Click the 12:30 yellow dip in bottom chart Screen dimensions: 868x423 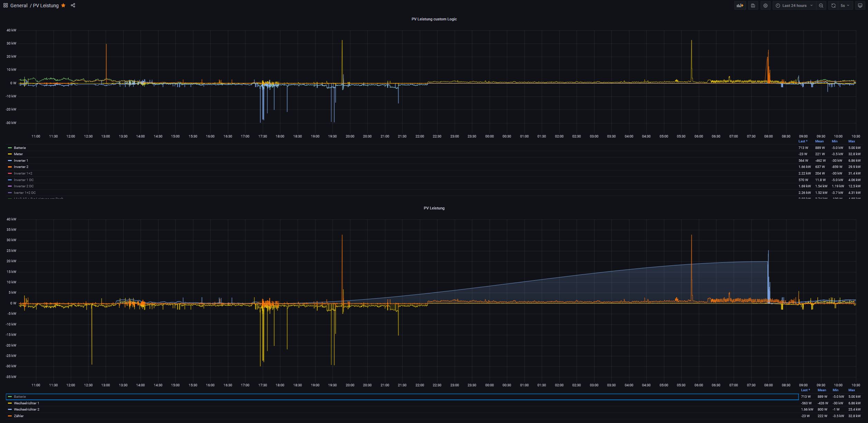click(x=92, y=335)
